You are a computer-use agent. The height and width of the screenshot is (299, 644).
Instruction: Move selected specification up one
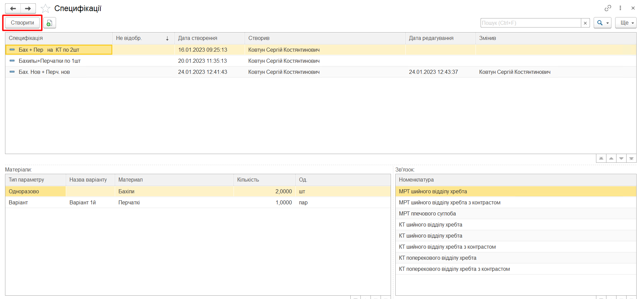(x=611, y=158)
